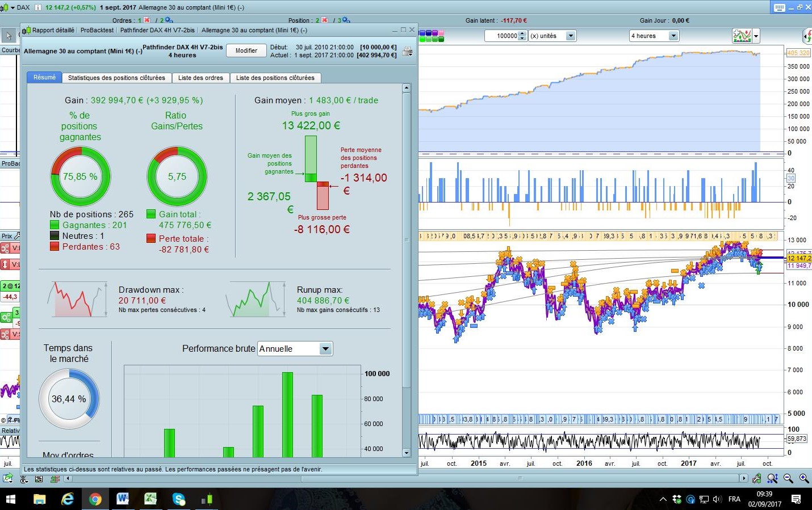Click the chart horizontal scrollbar thumb
The width and height of the screenshot is (812, 510).
tap(520, 479)
